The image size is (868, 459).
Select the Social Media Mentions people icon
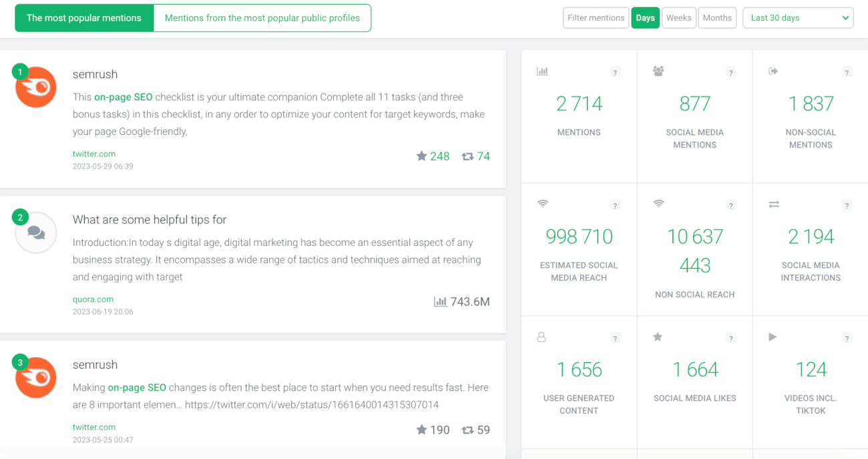(x=658, y=71)
